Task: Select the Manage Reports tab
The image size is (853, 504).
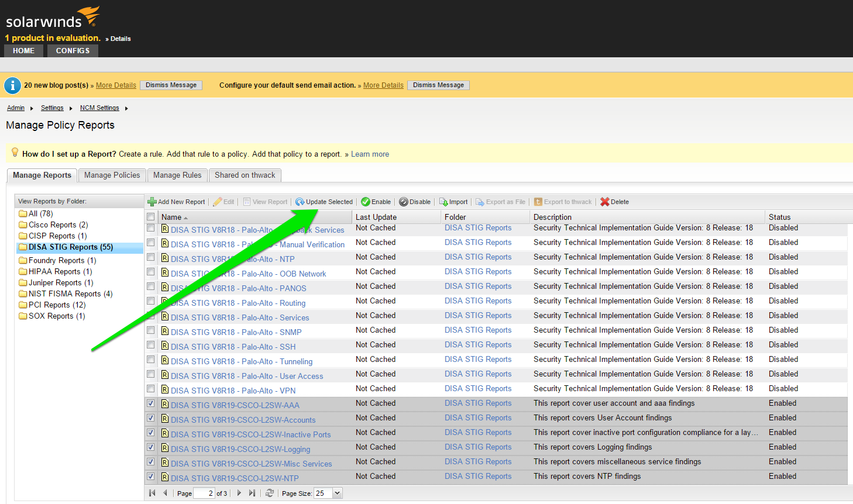Action: pyautogui.click(x=42, y=175)
